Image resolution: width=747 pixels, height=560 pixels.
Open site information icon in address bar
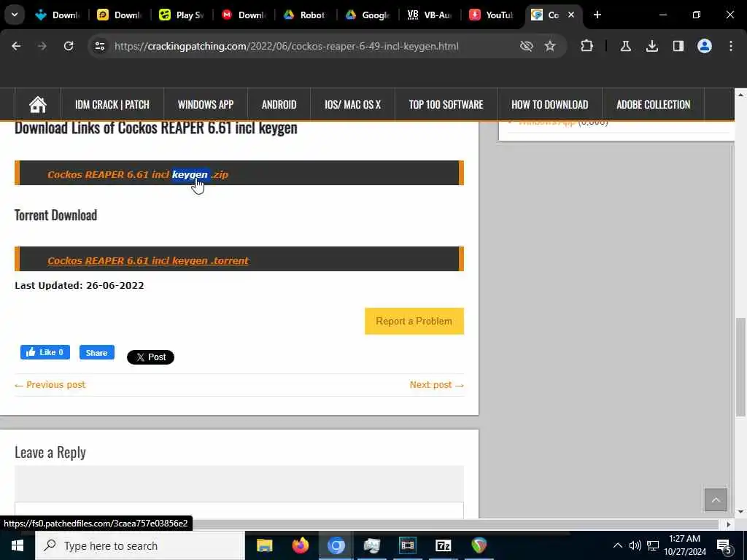[99, 46]
